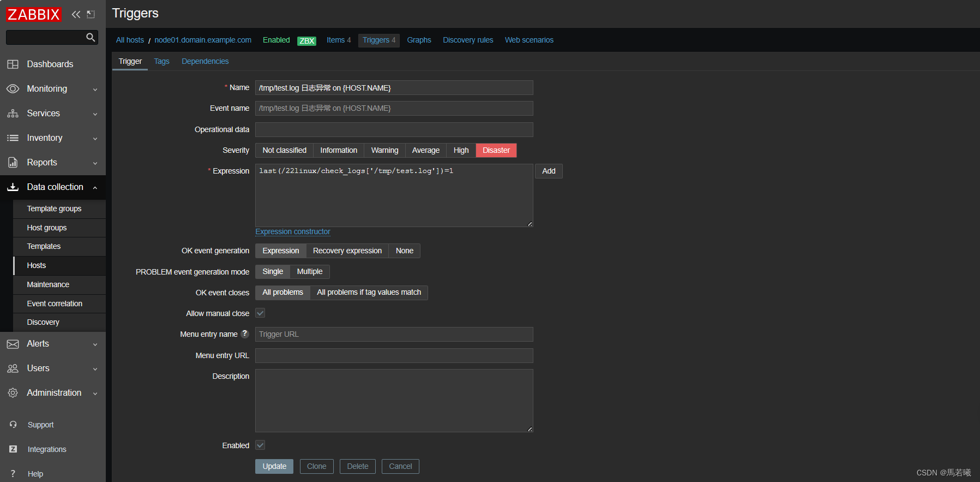Click the Reports chart icon
This screenshot has height=482, width=980.
[13, 163]
